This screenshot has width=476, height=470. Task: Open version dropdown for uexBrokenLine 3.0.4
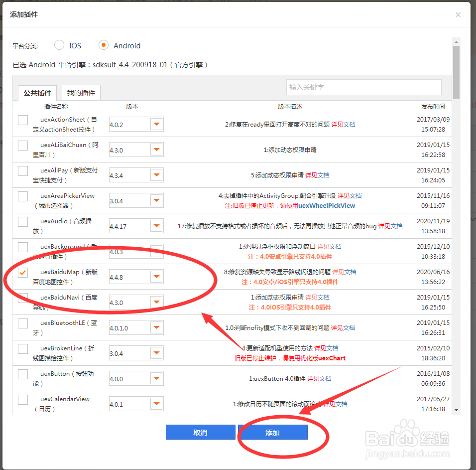(157, 353)
